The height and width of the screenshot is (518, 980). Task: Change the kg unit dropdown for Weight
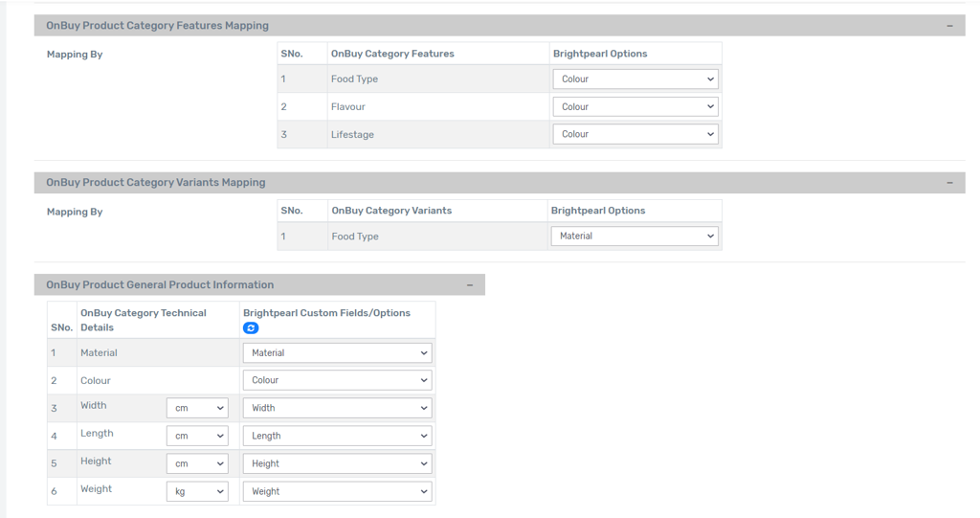[x=197, y=491]
